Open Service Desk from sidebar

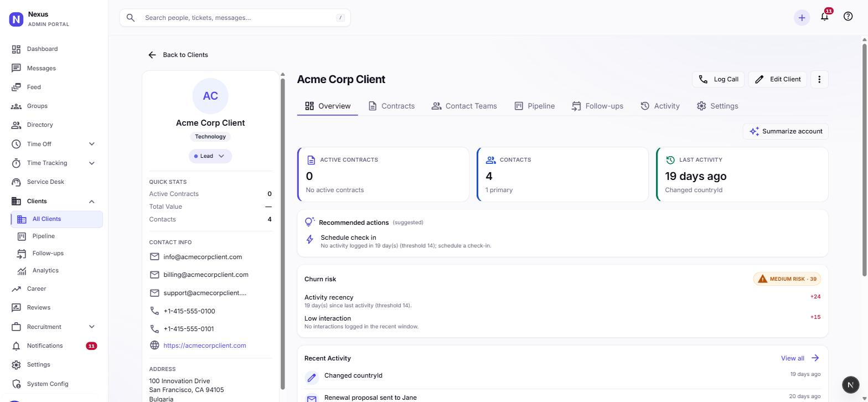(54, 182)
